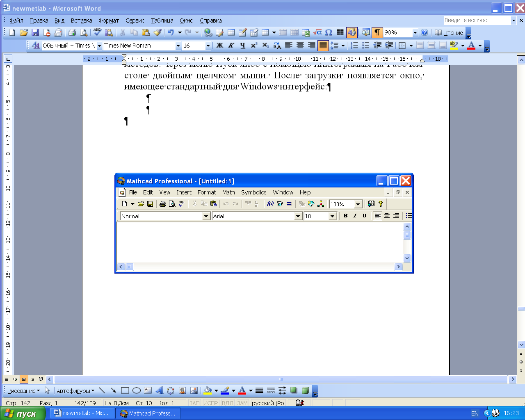
Task: Insert a symbol with the Omega icon
Action: click(x=329, y=32)
